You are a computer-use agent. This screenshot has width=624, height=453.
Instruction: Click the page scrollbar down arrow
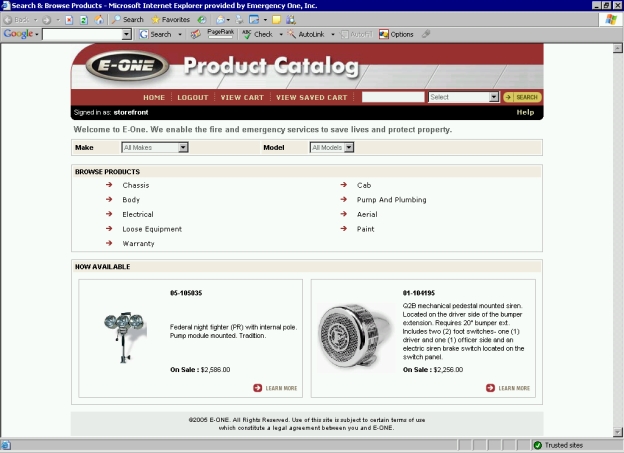click(x=617, y=432)
